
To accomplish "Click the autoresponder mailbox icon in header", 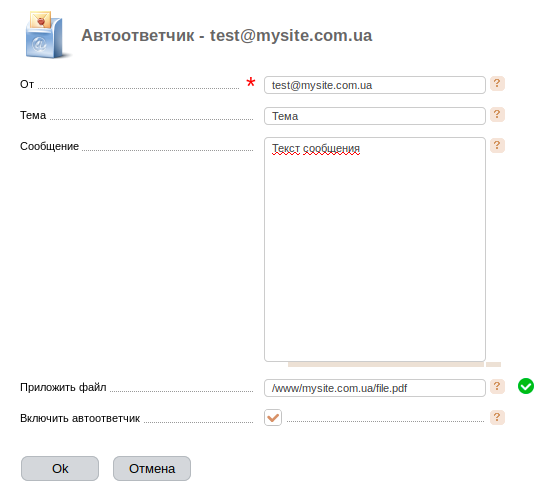I will pos(46,35).
